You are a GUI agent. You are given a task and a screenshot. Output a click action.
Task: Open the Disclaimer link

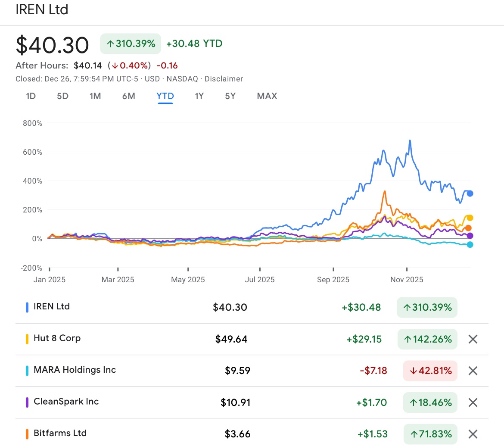(x=224, y=79)
